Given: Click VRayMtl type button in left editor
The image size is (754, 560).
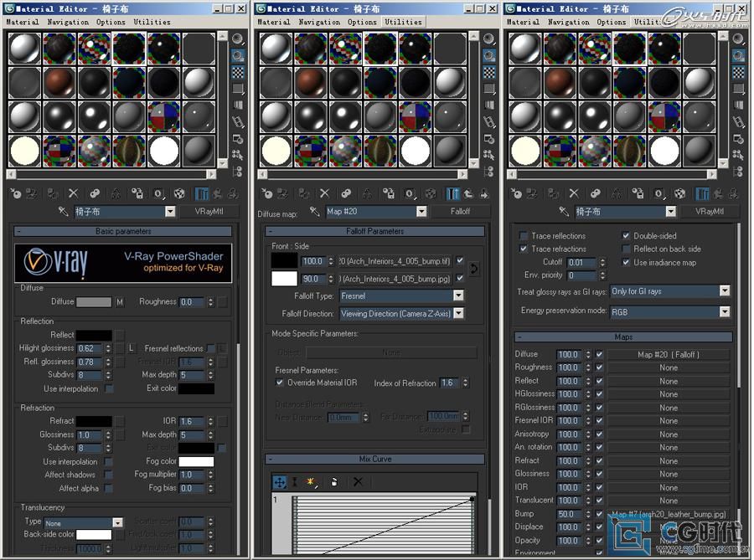Looking at the screenshot, I should click(209, 211).
